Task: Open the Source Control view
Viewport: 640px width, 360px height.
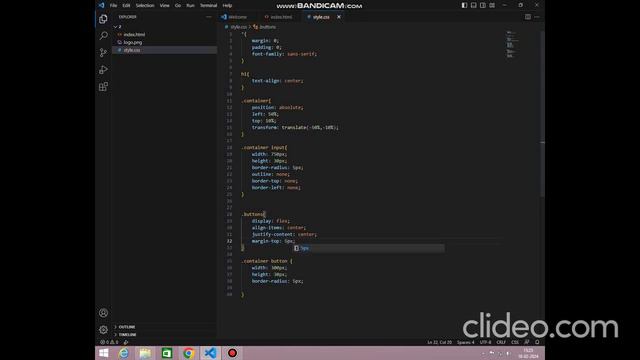Action: 103,53
